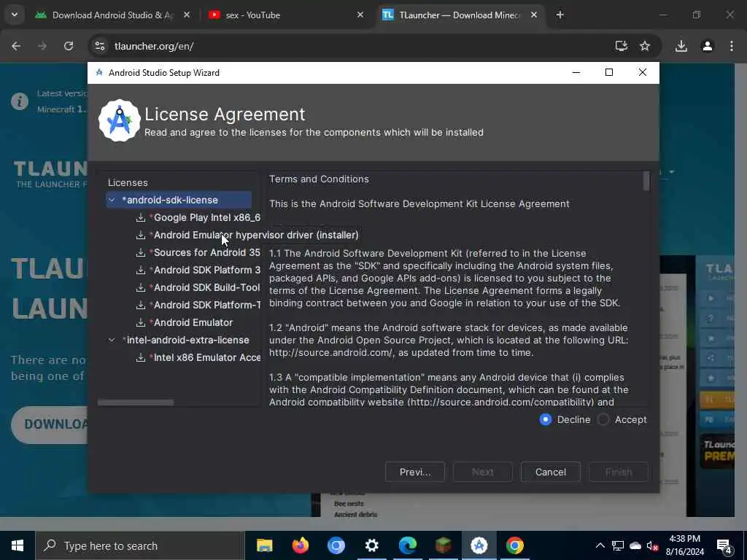Open Firefox from the taskbar
The image size is (747, 560).
pos(300,545)
